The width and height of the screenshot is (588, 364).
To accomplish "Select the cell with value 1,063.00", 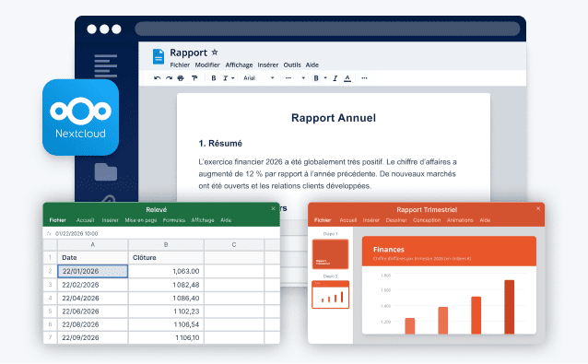I will click(166, 271).
